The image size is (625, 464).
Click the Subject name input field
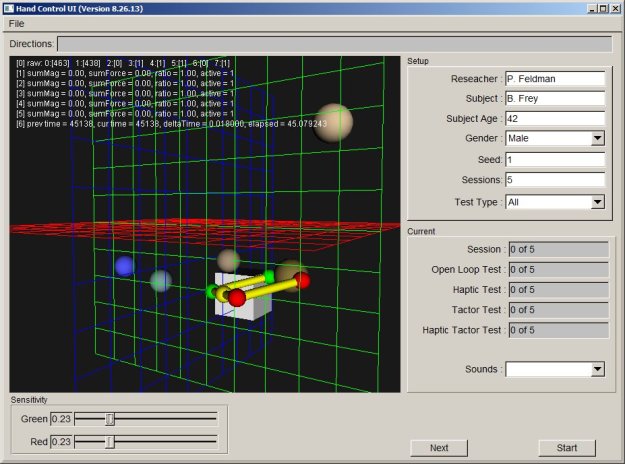click(x=555, y=98)
